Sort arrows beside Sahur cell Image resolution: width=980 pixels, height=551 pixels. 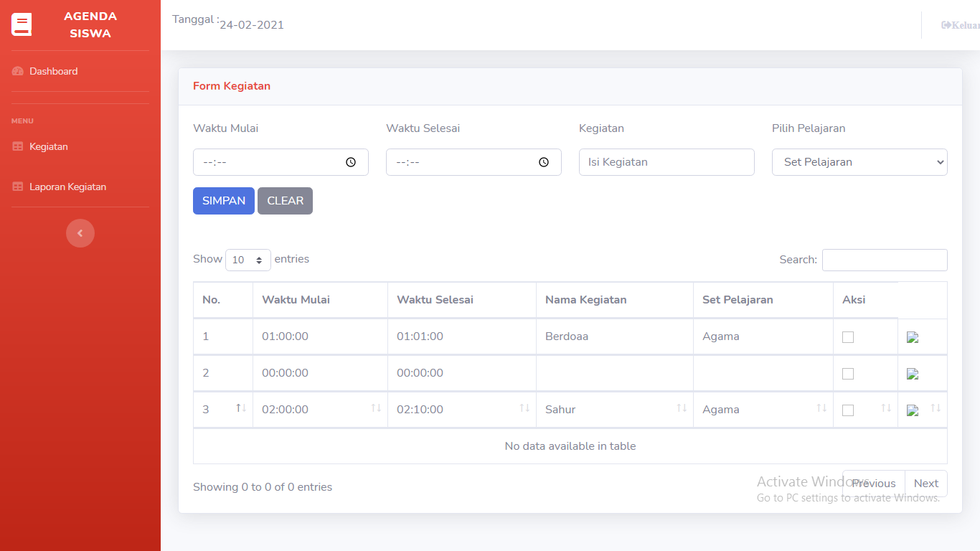pyautogui.click(x=682, y=408)
